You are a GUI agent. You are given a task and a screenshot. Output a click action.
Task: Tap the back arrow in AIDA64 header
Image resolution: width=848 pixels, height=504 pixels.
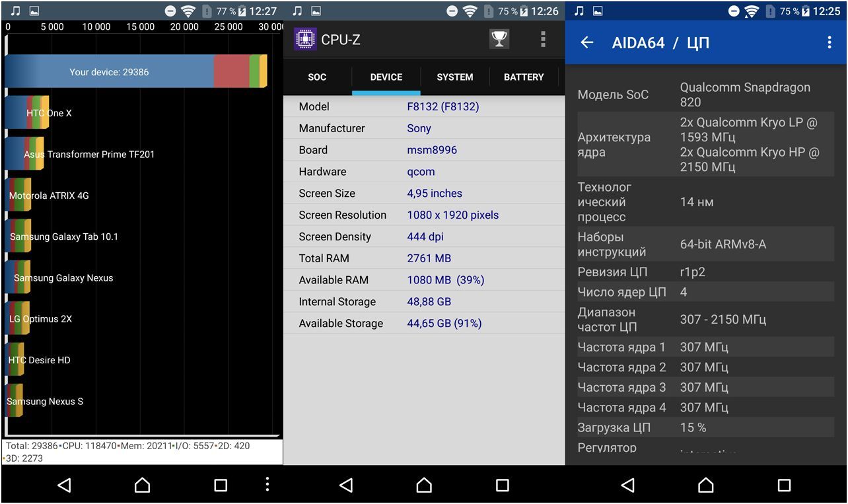pyautogui.click(x=586, y=43)
